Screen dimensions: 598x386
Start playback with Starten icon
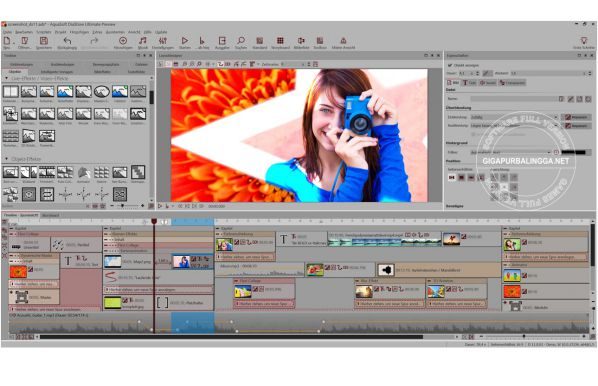tap(185, 41)
